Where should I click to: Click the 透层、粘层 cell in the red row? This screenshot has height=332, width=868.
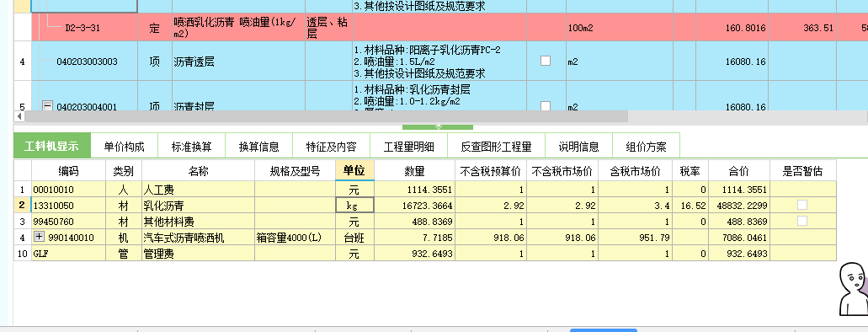[328, 28]
